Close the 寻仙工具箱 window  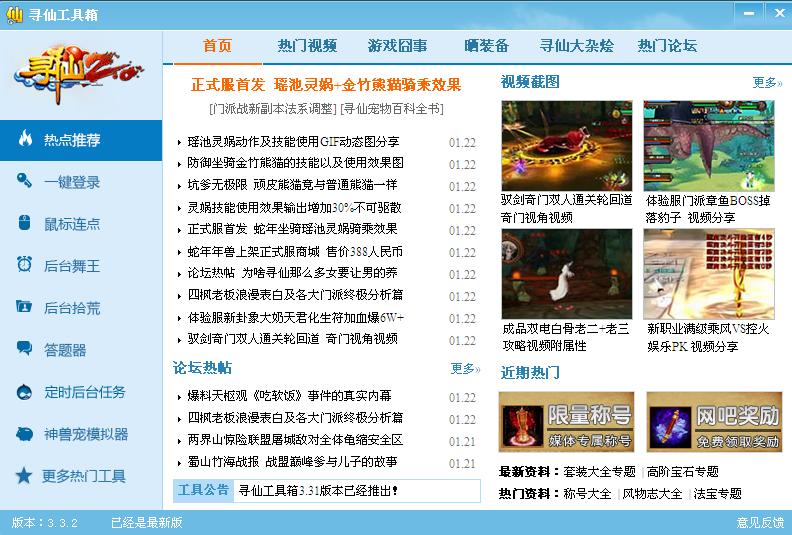click(778, 13)
